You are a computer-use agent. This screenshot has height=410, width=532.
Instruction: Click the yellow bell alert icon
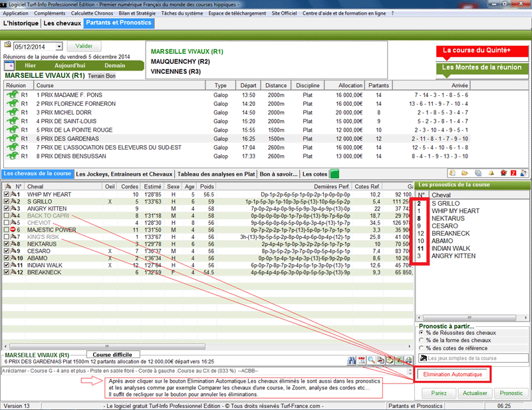[491, 173]
